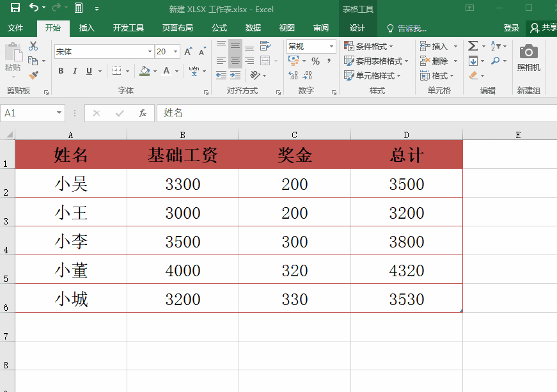Click the Save icon in quick access toolbar
557x392 pixels.
coord(15,8)
